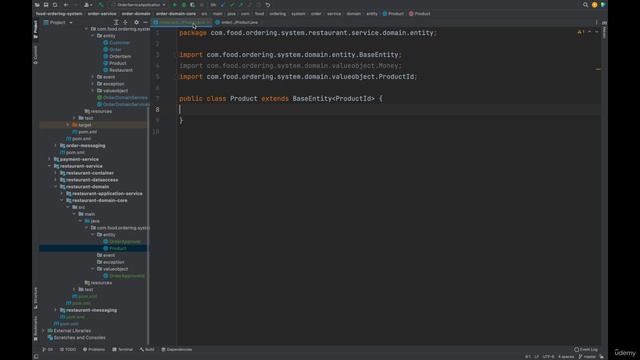Viewport: 640px width, 360px height.
Task: Switch to the order/Product.java editor tab
Action: 237,22
